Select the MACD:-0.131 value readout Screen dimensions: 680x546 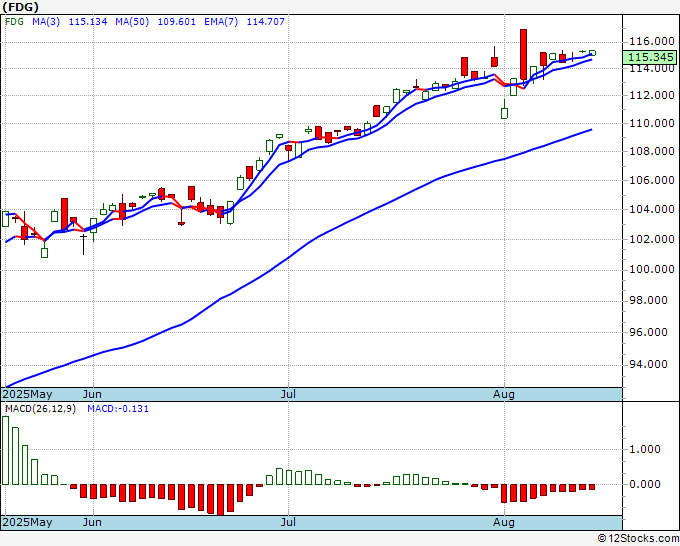(118, 409)
